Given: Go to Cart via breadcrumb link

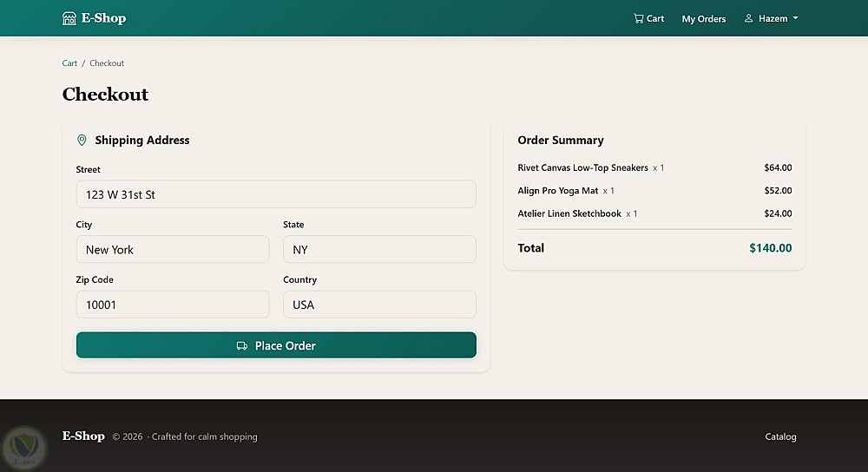Looking at the screenshot, I should tap(69, 63).
